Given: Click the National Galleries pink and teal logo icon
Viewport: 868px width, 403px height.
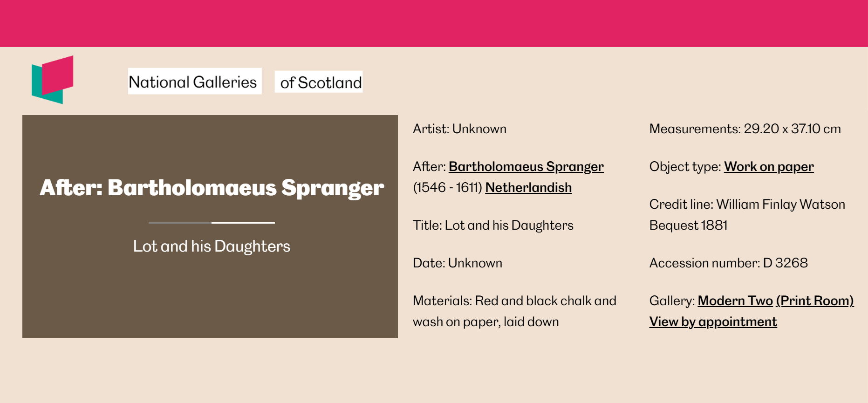Looking at the screenshot, I should [52, 80].
